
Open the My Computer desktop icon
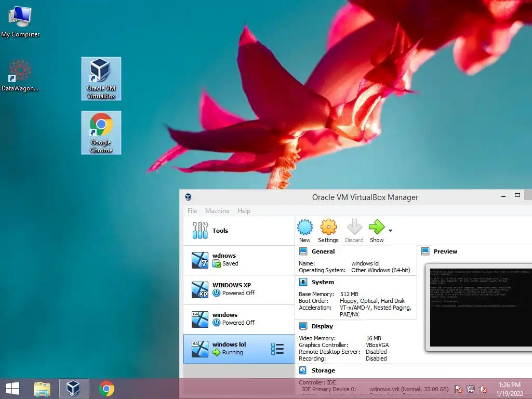(20, 21)
